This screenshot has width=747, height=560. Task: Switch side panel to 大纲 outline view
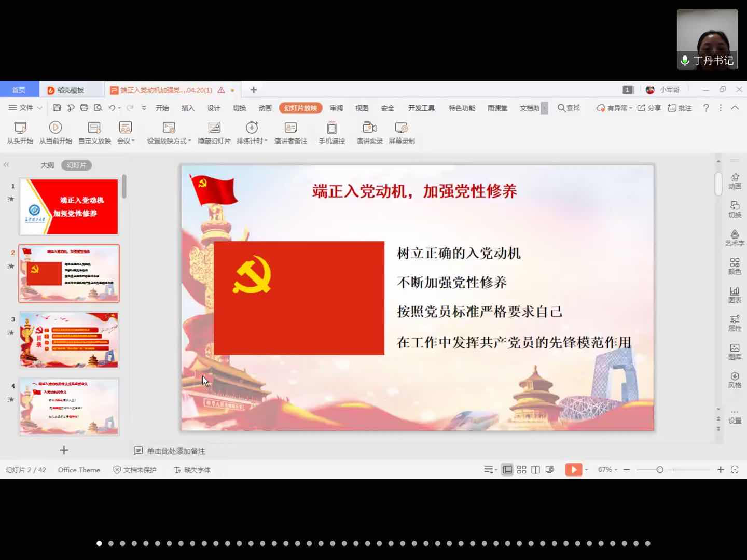[x=47, y=165]
